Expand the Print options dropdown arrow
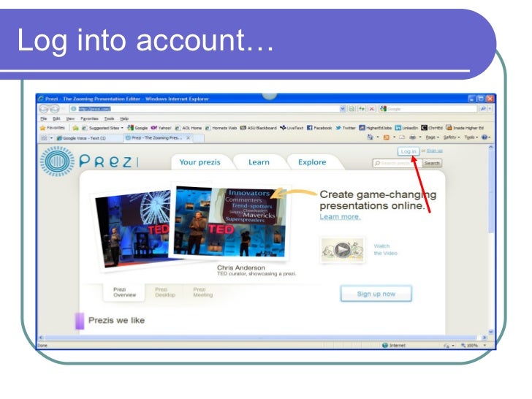 point(420,137)
